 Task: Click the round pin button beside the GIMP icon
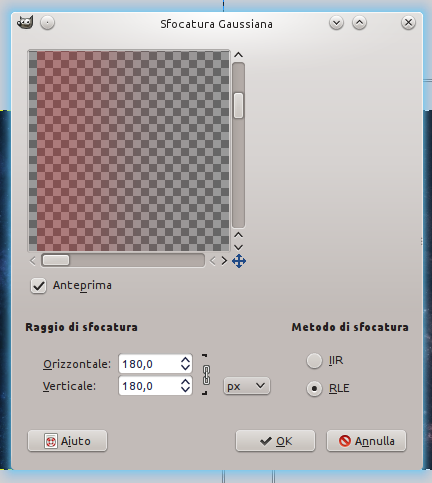pos(48,23)
